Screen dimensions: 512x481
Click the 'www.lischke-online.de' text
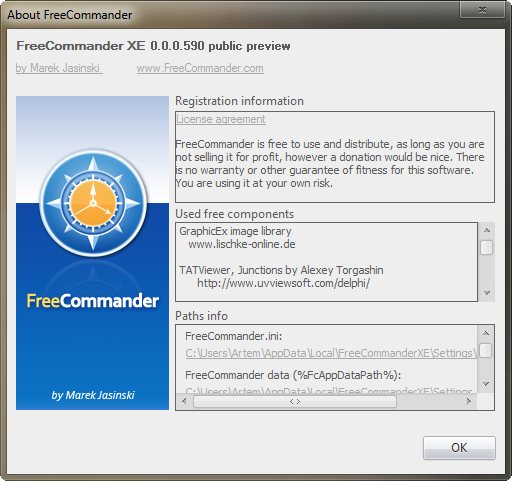click(242, 244)
